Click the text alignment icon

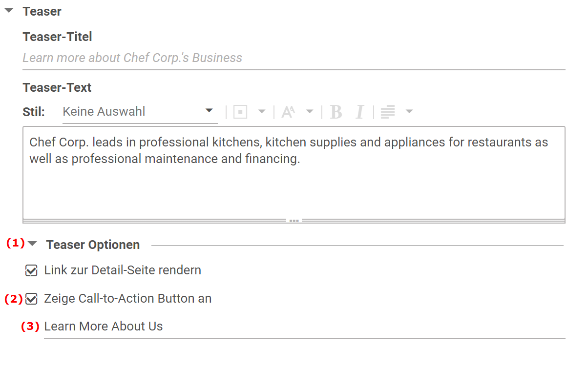(387, 112)
